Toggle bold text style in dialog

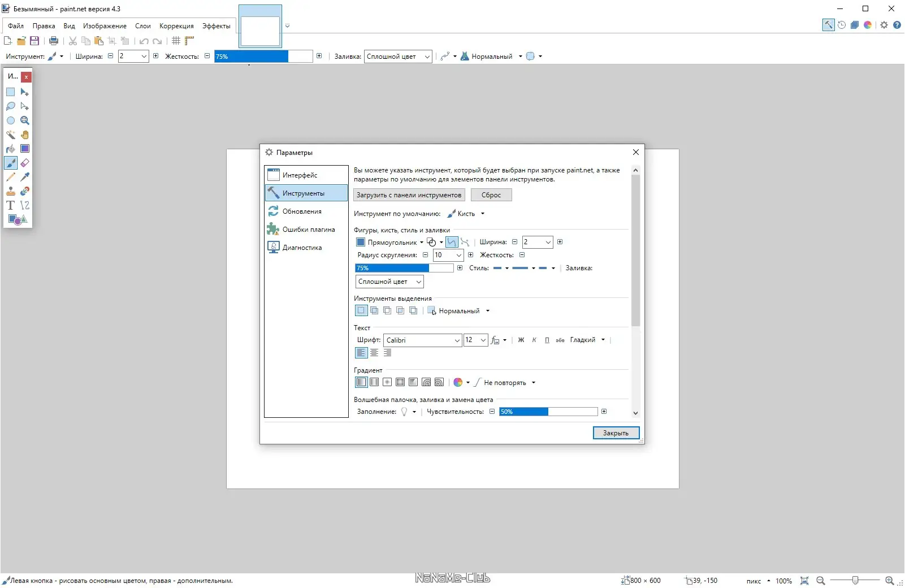coord(521,340)
